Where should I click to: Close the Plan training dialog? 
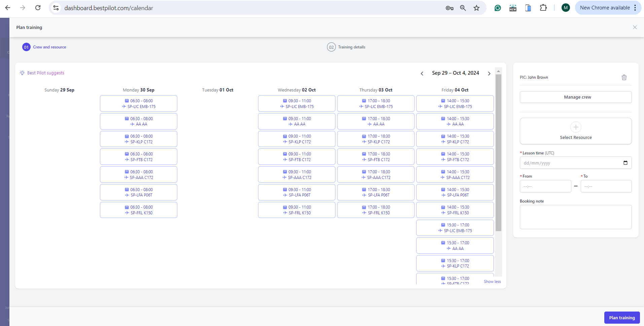click(635, 27)
